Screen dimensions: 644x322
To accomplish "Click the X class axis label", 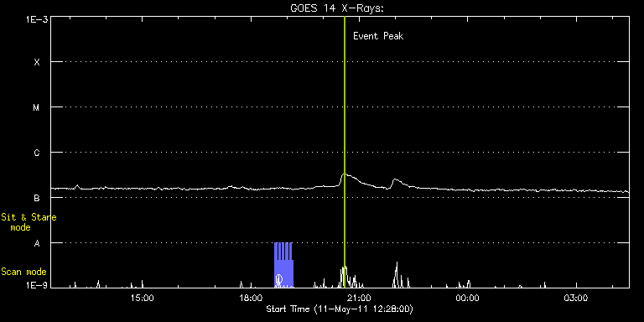I will pos(37,62).
